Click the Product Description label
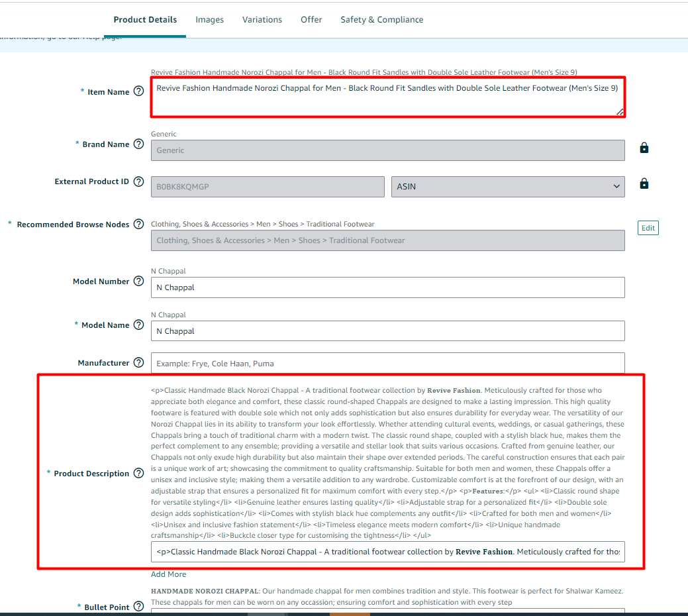The image size is (688, 616). coord(91,474)
